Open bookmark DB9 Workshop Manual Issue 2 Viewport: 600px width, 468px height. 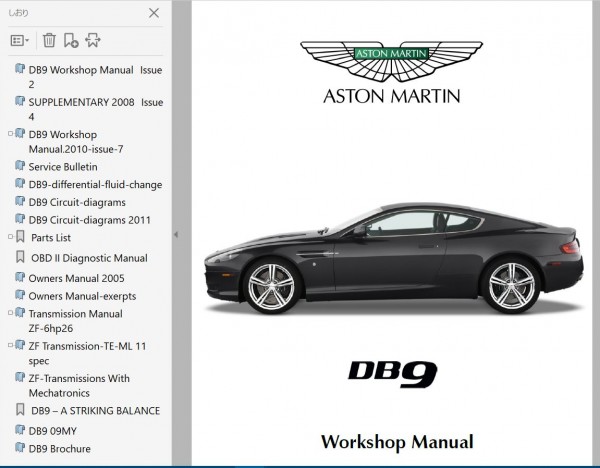coord(95,77)
